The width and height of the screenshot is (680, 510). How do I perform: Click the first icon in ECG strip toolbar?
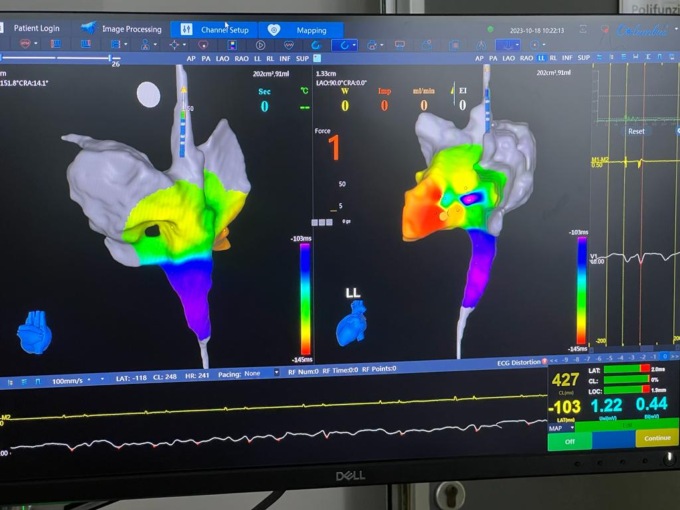[x=10, y=382]
